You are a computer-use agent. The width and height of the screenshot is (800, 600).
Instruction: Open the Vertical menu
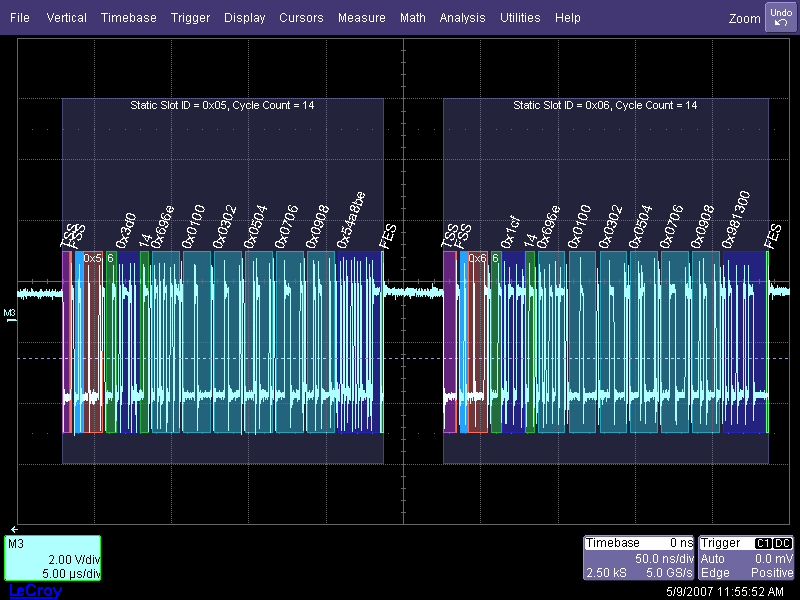point(66,18)
